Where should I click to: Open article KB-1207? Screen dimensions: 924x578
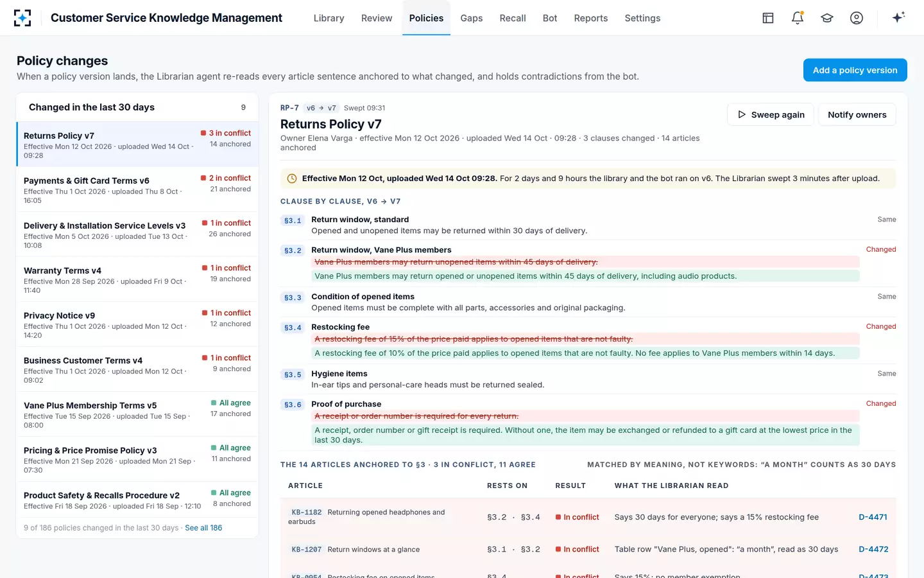coord(307,550)
